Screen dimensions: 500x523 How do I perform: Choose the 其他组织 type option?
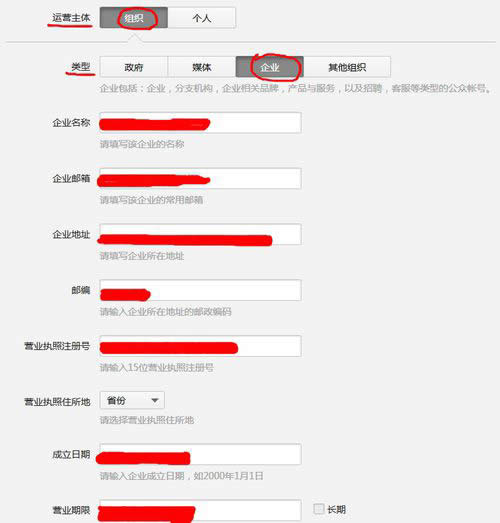click(347, 67)
